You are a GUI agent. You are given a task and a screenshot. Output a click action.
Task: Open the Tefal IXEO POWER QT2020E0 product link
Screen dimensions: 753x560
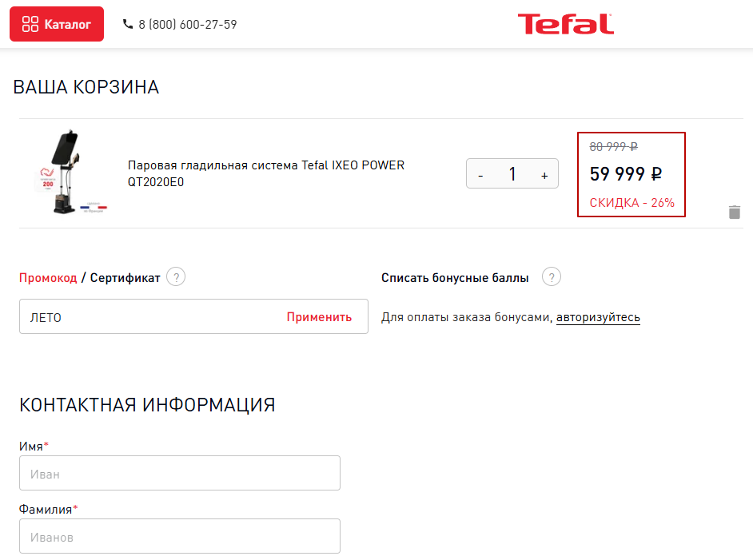(266, 173)
